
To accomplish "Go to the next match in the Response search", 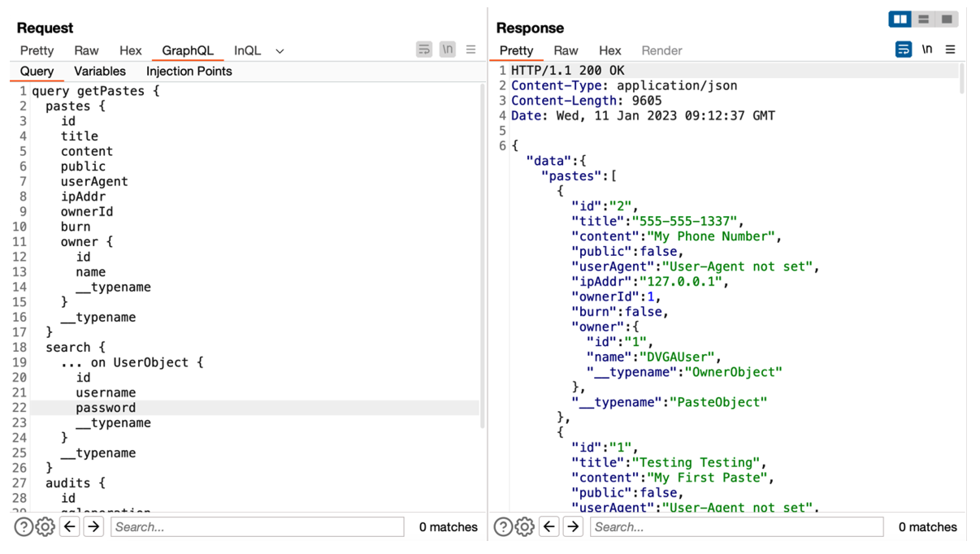I will tap(573, 527).
